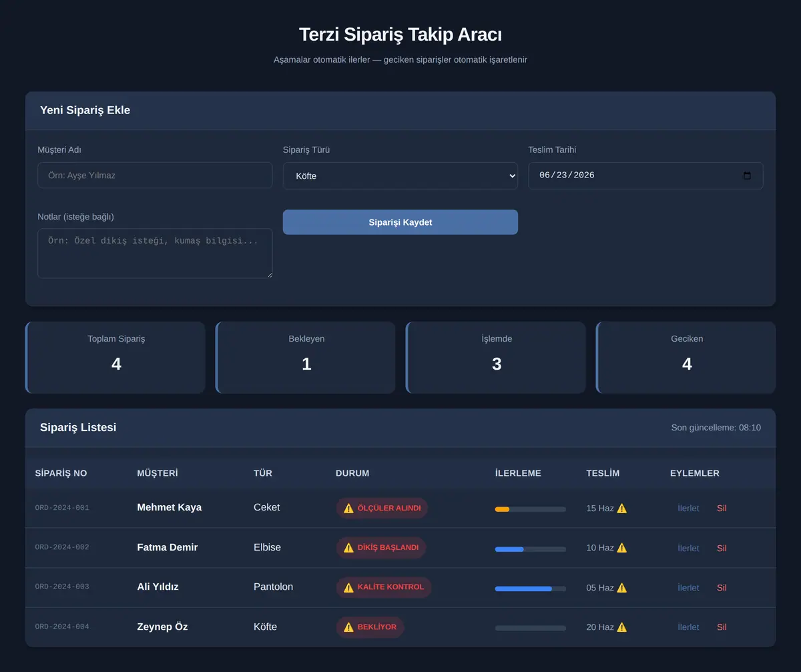Click the MÜŞTERİ column header
This screenshot has height=672, width=801.
click(x=158, y=473)
